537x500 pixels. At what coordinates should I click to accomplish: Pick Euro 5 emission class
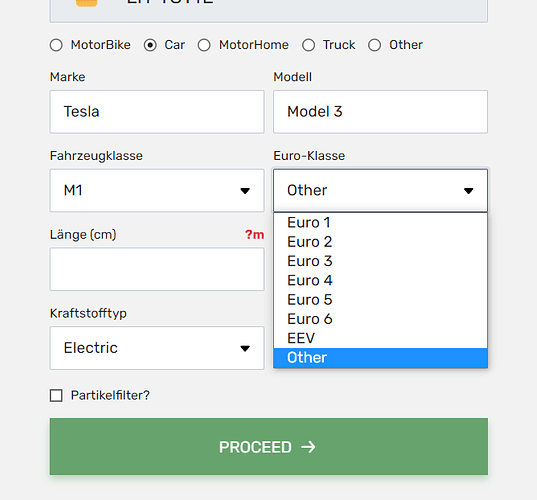380,300
